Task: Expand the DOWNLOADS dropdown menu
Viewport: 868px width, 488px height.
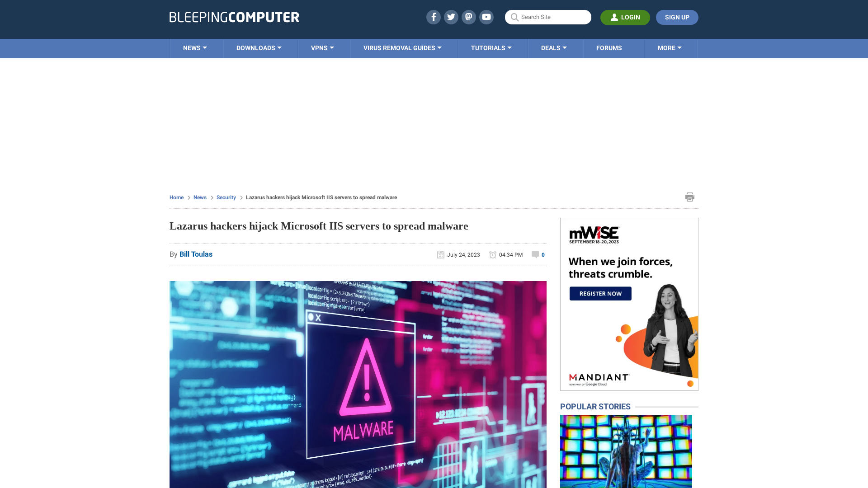Action: tap(259, 47)
